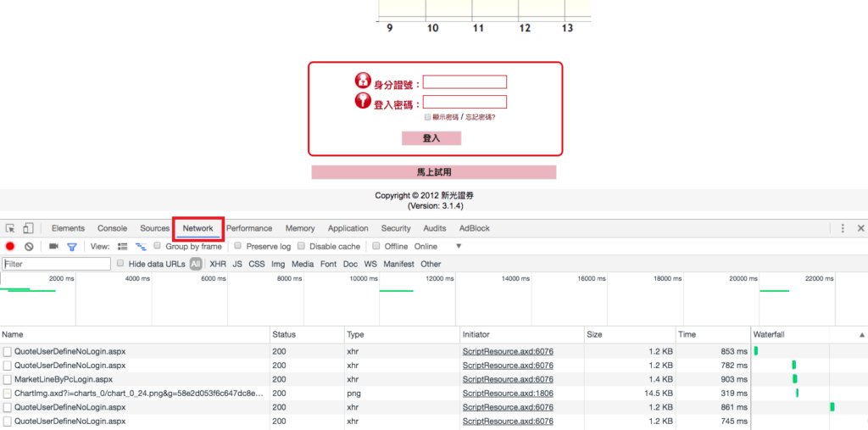The image size is (868, 430).
Task: Sort by the Type column header
Action: (x=402, y=335)
